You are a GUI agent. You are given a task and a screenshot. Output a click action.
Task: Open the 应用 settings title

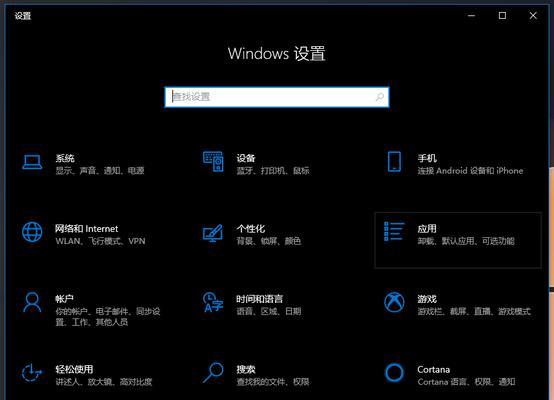click(x=427, y=229)
